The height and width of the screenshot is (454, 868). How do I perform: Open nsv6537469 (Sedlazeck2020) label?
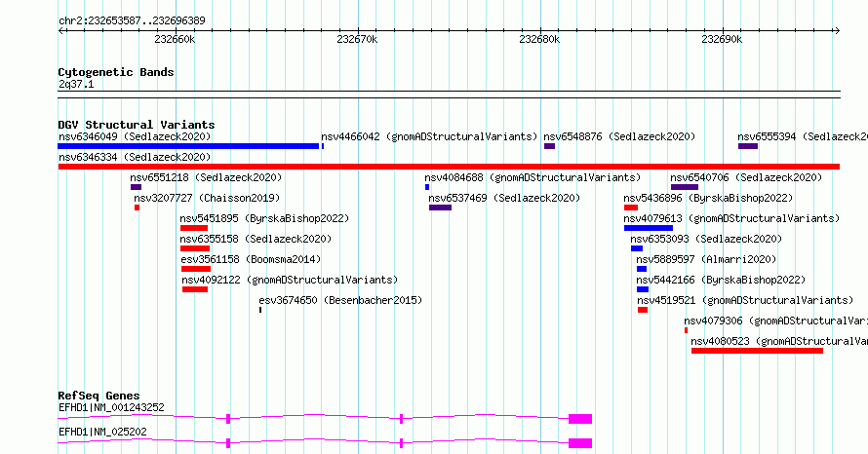(504, 198)
